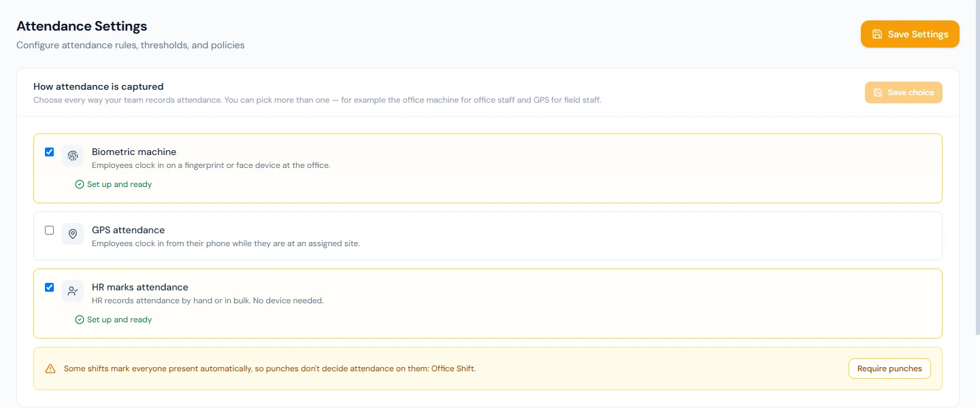Click the Require punches button

point(889,369)
